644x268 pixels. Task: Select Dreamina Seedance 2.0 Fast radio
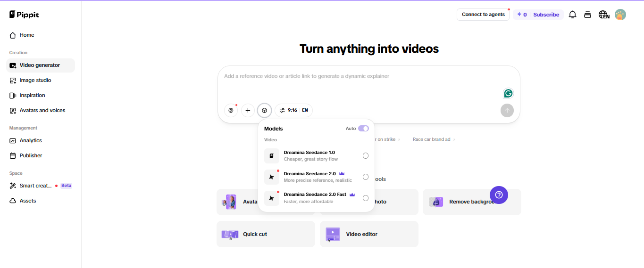[x=366, y=198]
